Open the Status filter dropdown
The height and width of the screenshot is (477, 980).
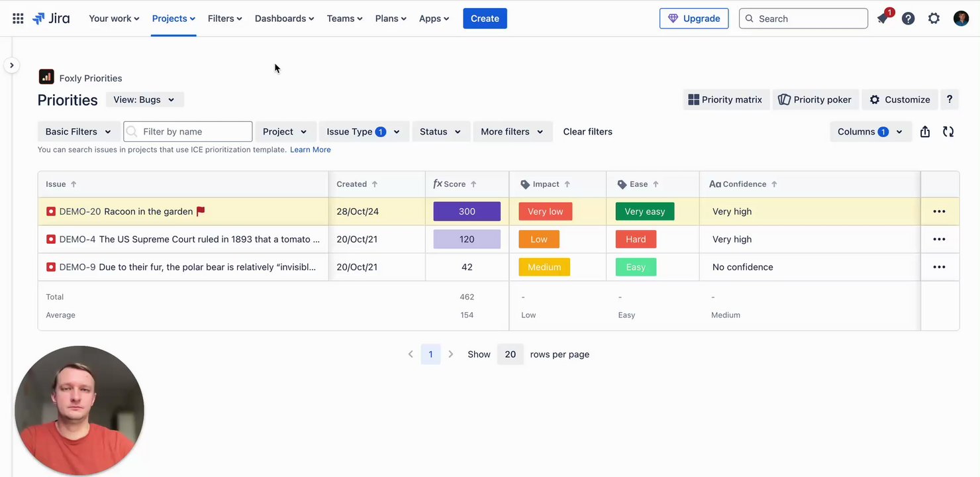[x=441, y=132]
